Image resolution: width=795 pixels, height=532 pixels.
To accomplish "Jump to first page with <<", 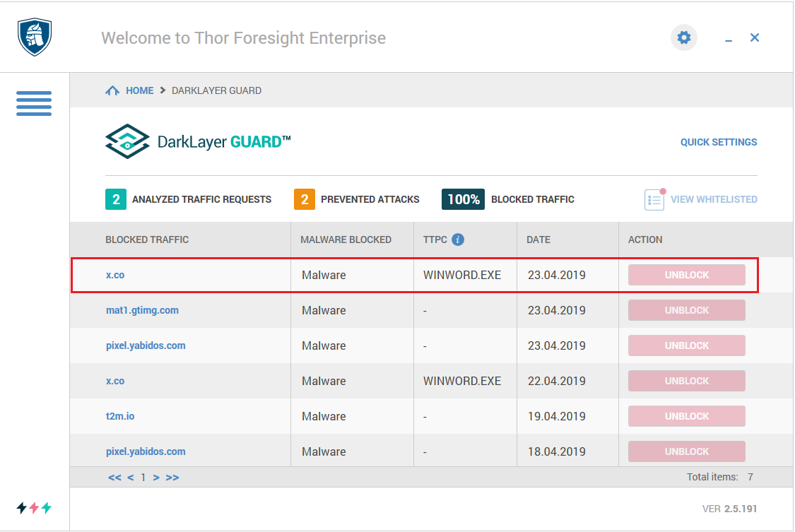I will pyautogui.click(x=114, y=478).
